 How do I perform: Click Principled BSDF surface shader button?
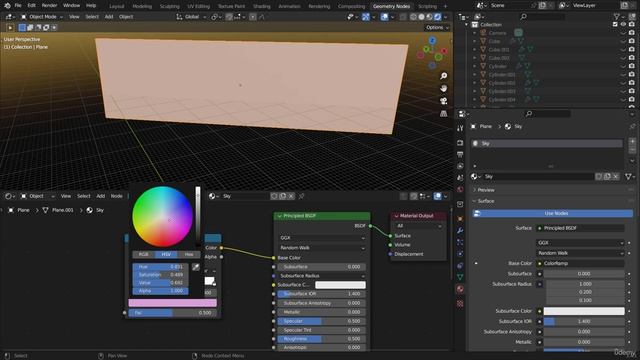tap(580, 228)
